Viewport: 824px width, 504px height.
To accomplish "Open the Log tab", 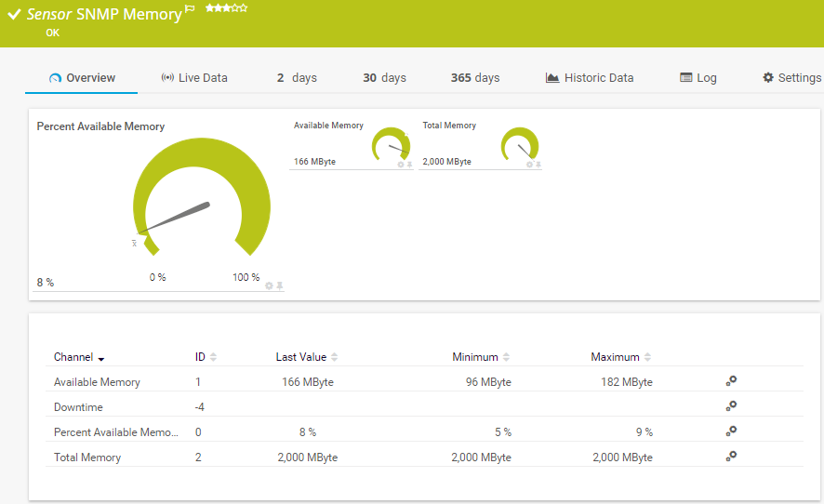I will pos(698,78).
